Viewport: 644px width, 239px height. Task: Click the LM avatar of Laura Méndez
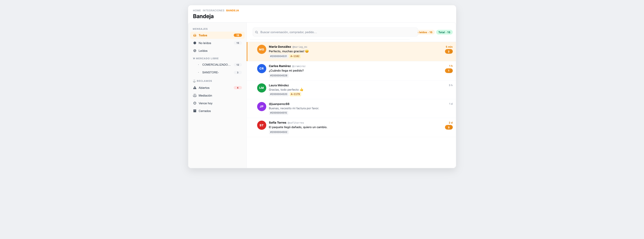(261, 88)
